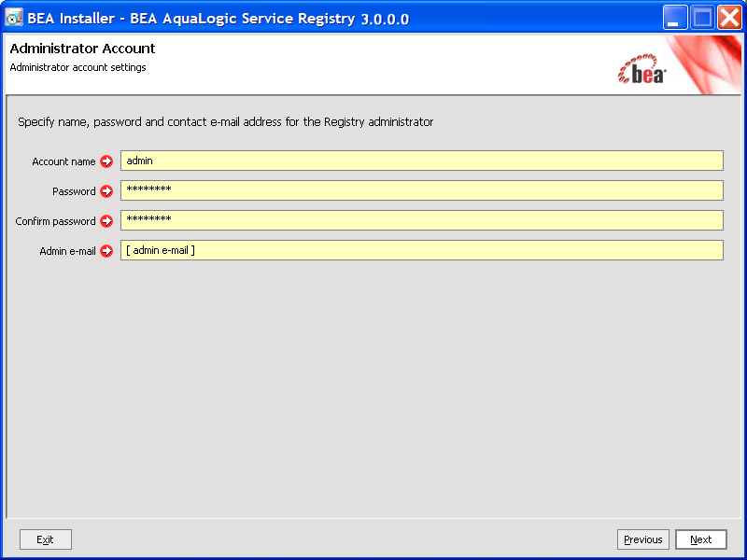Click the Next button
The height and width of the screenshot is (560, 747).
pyautogui.click(x=701, y=539)
